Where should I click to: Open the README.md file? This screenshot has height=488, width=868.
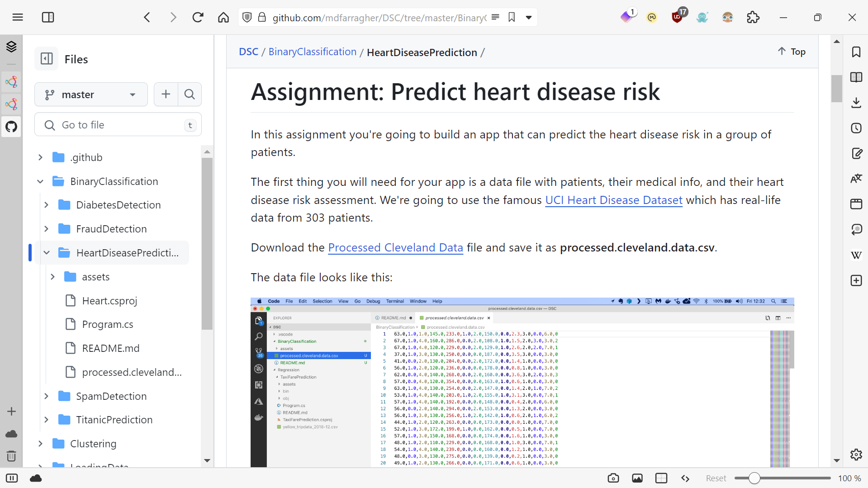pos(110,348)
